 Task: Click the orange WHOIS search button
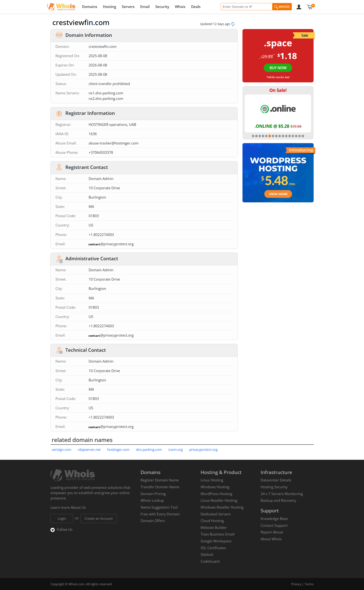point(282,7)
